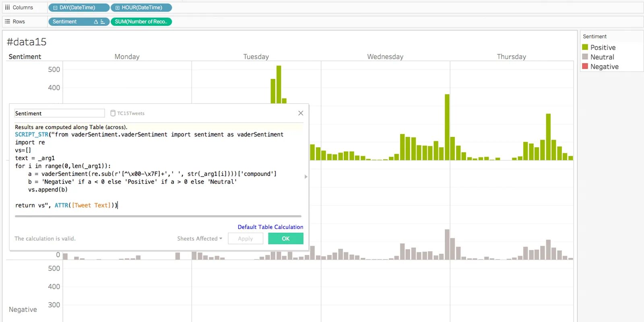Click the #data15 sheet title
The height and width of the screenshot is (322, 644).
click(27, 42)
